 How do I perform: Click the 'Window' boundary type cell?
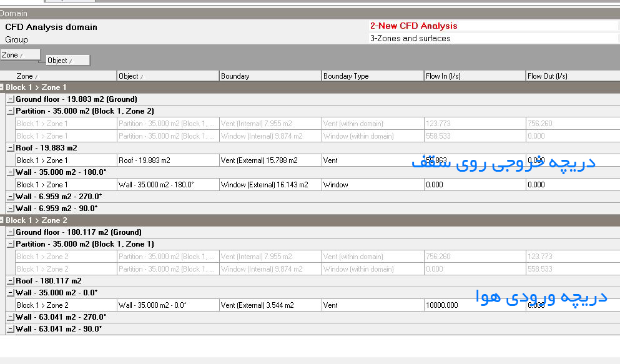[373, 185]
